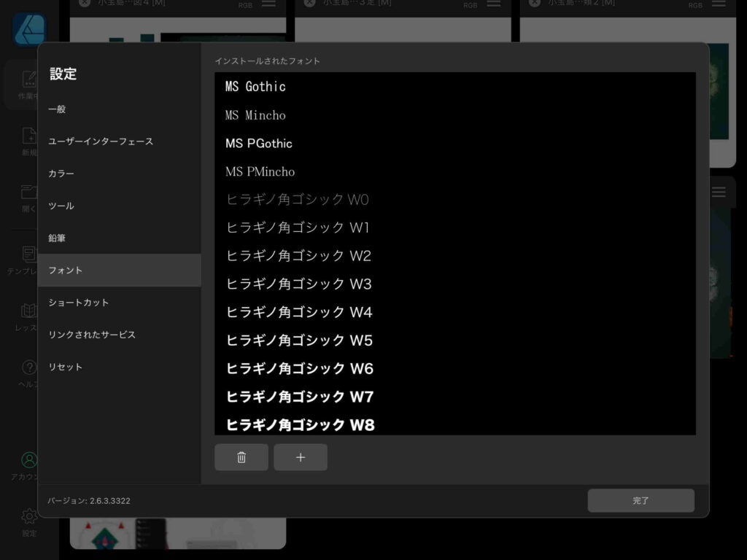Open the リセット settings section
Image resolution: width=747 pixels, height=560 pixels.
pos(119,367)
